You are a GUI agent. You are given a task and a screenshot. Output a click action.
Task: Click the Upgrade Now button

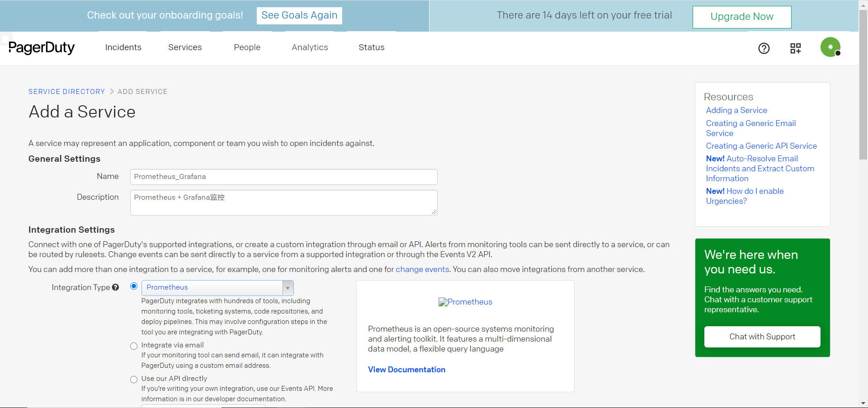pos(742,17)
